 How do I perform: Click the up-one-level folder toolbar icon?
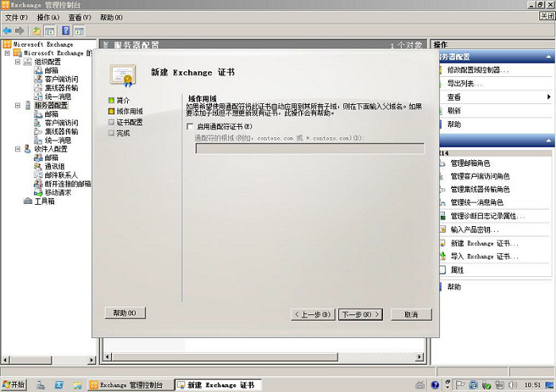37,30
